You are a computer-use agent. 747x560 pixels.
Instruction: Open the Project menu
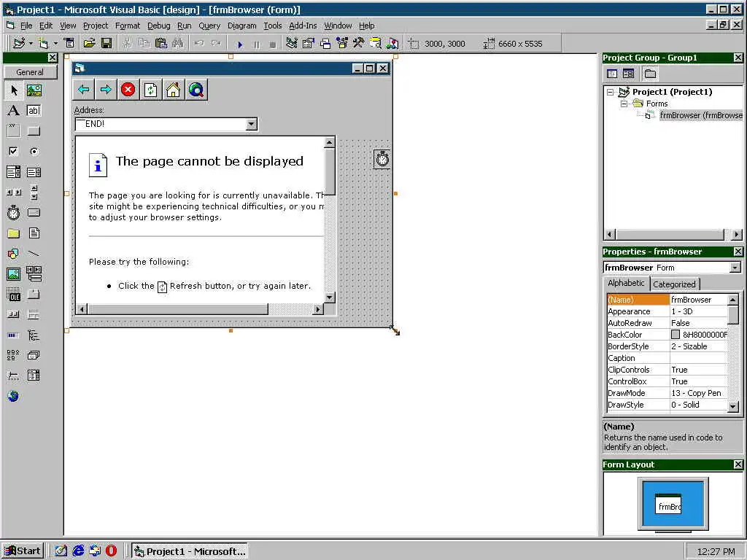coord(96,26)
